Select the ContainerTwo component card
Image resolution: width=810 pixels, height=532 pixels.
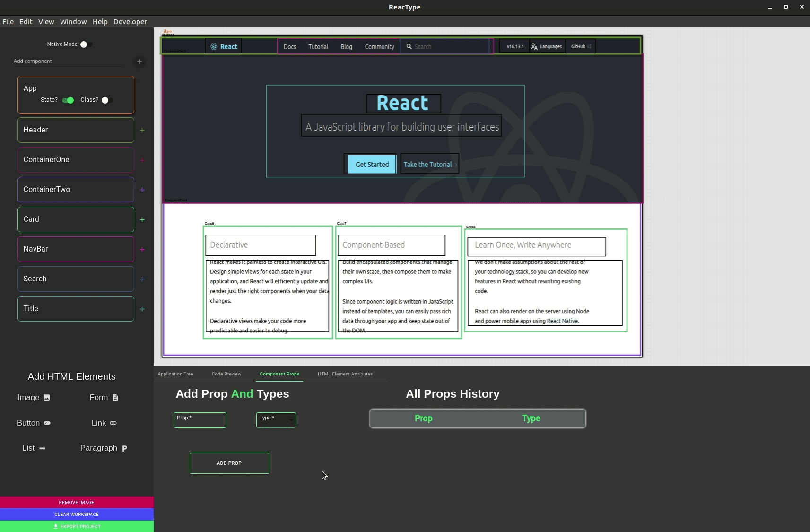(76, 190)
